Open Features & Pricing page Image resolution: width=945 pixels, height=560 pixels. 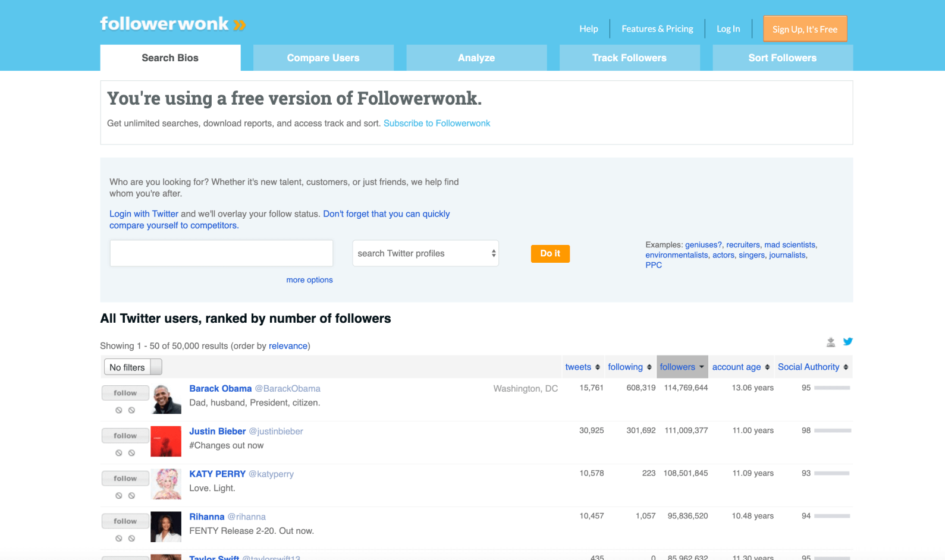click(657, 29)
